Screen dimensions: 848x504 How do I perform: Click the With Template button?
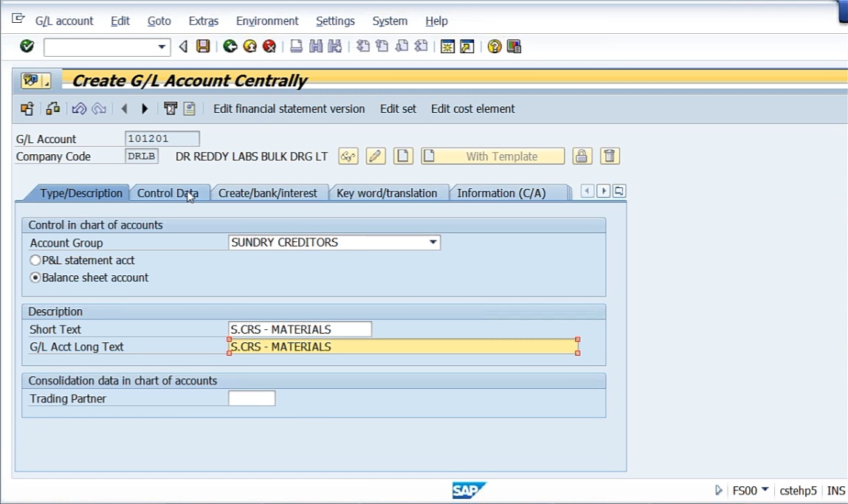(x=493, y=156)
